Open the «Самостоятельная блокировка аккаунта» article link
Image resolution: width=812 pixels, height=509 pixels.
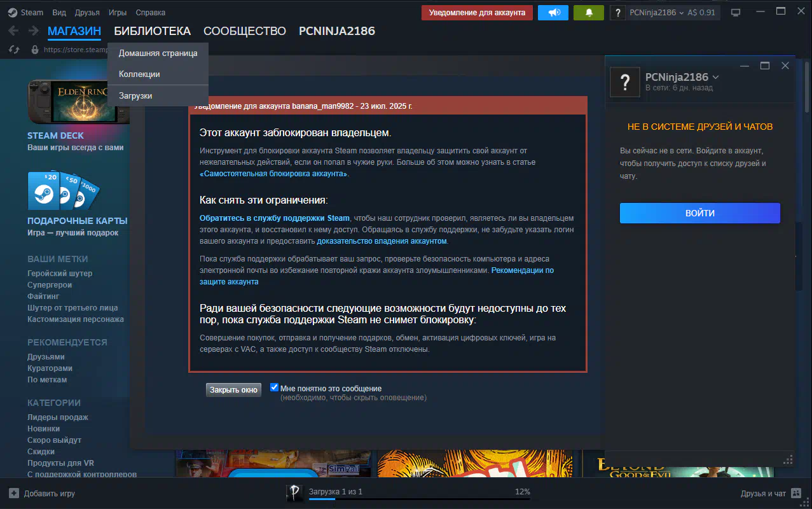tap(274, 174)
